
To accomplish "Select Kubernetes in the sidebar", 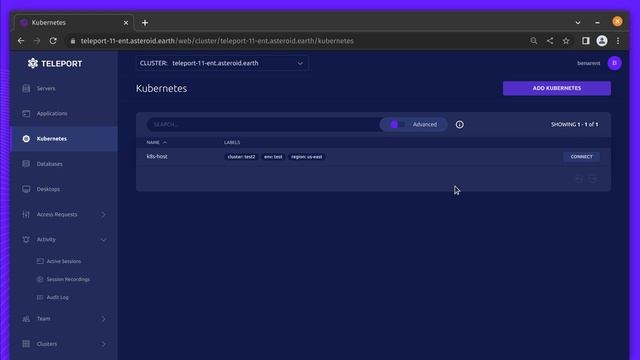I will click(64, 139).
